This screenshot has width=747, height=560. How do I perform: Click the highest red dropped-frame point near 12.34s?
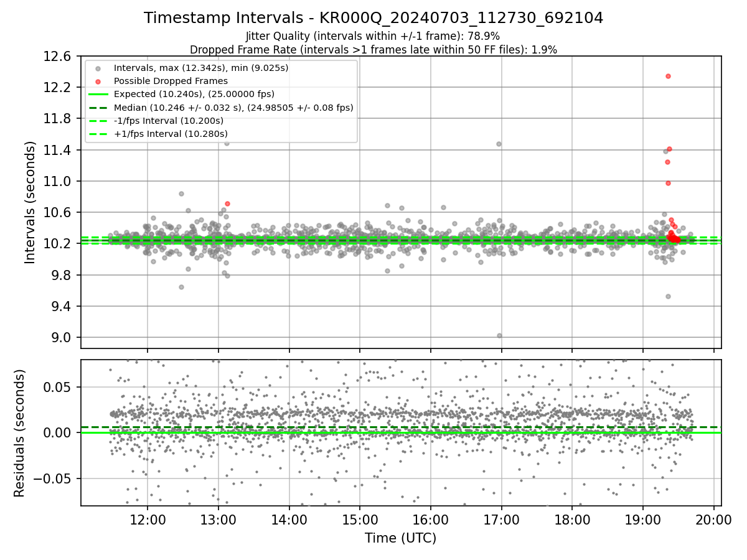668,76
